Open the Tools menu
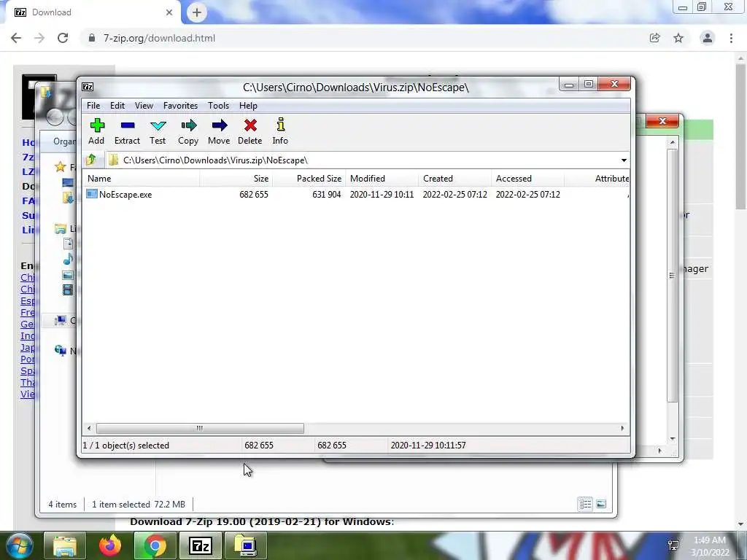Viewport: 747px width, 560px height. point(219,106)
